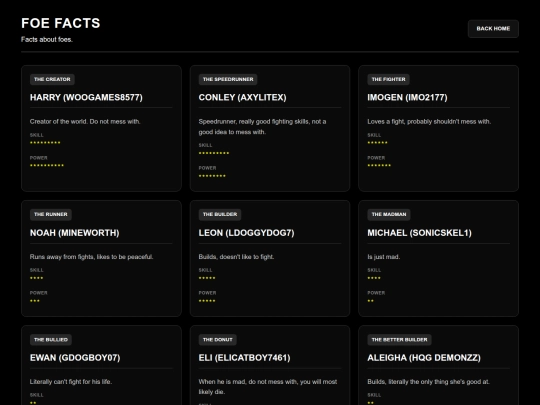Click Aleigha's 'Builds, literally' description
Viewport: 540px width, 405px height.
coord(428,382)
